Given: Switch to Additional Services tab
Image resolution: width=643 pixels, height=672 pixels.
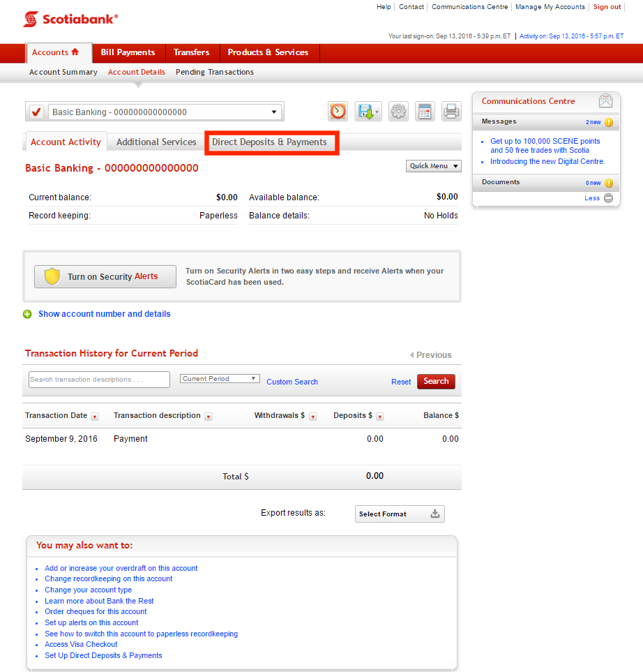Looking at the screenshot, I should coord(156,142).
